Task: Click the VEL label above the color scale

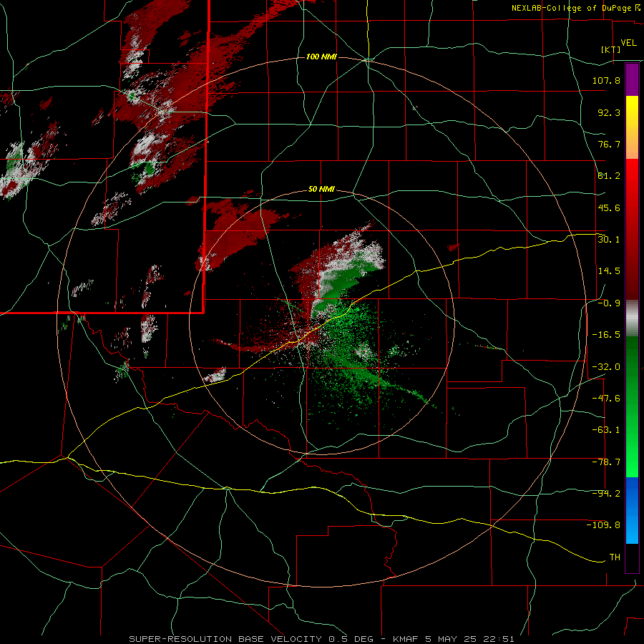Action: click(x=628, y=43)
